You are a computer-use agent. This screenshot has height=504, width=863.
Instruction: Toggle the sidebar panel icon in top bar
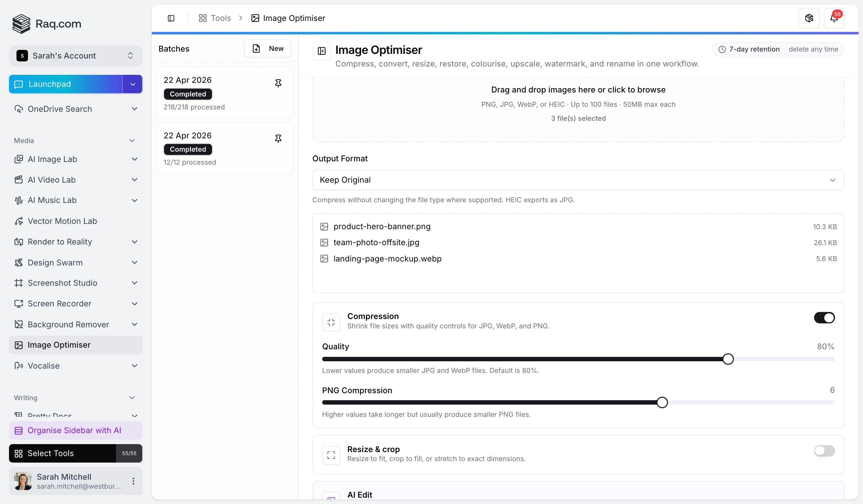[171, 18]
